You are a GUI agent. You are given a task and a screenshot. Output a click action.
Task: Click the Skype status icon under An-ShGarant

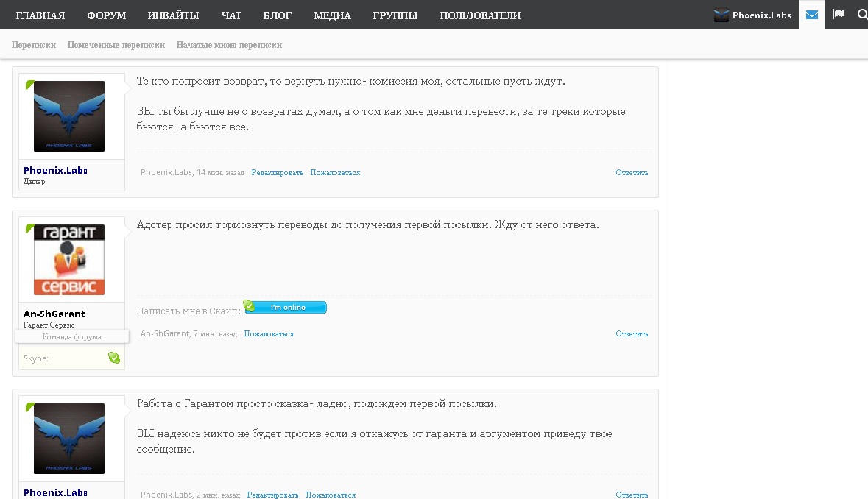click(x=114, y=358)
